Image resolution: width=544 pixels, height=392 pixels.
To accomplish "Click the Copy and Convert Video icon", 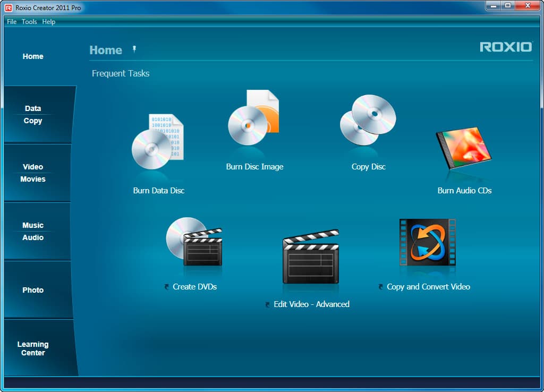I will point(428,242).
